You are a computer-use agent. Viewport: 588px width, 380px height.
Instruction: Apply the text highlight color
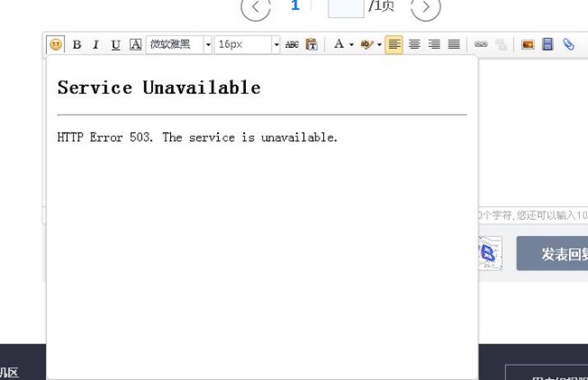coord(366,44)
